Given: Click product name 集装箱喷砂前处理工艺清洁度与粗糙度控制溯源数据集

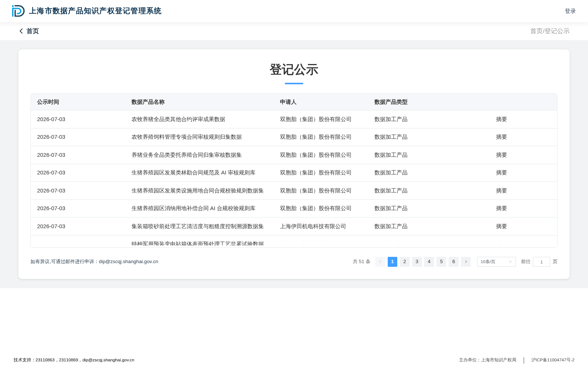Looking at the screenshot, I should 198,226.
